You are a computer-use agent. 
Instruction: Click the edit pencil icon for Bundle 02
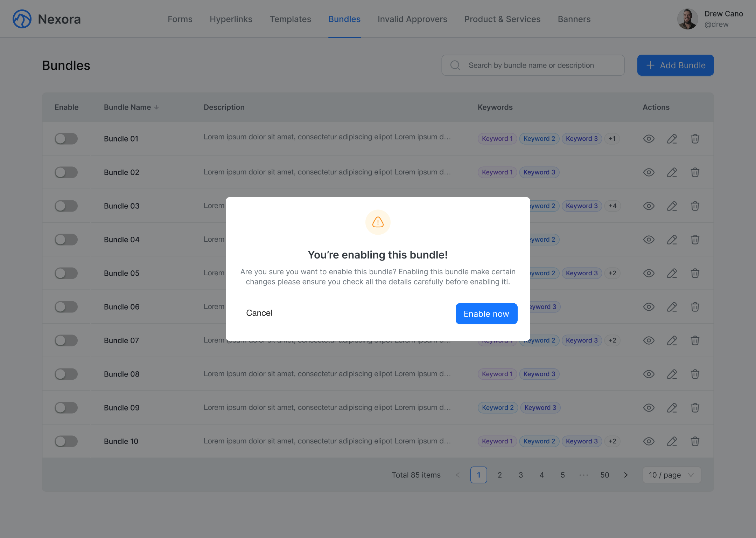tap(672, 172)
